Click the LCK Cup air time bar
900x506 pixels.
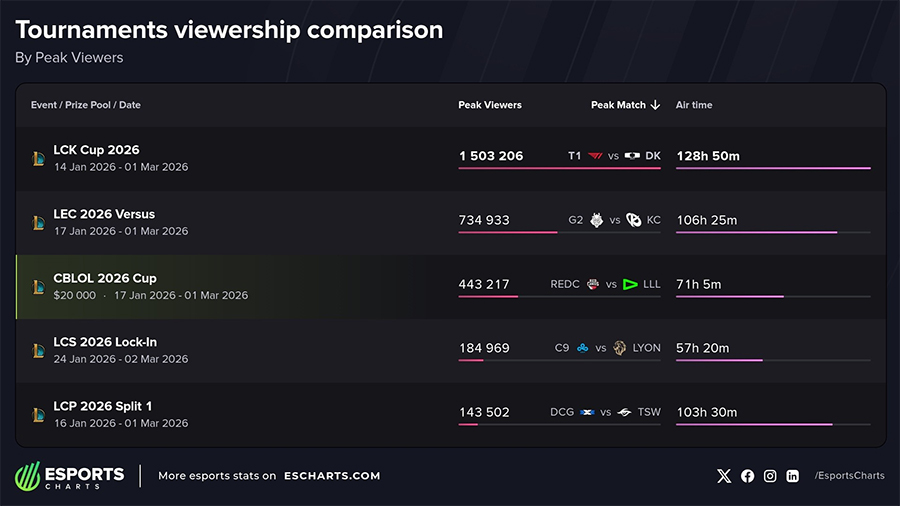click(773, 168)
